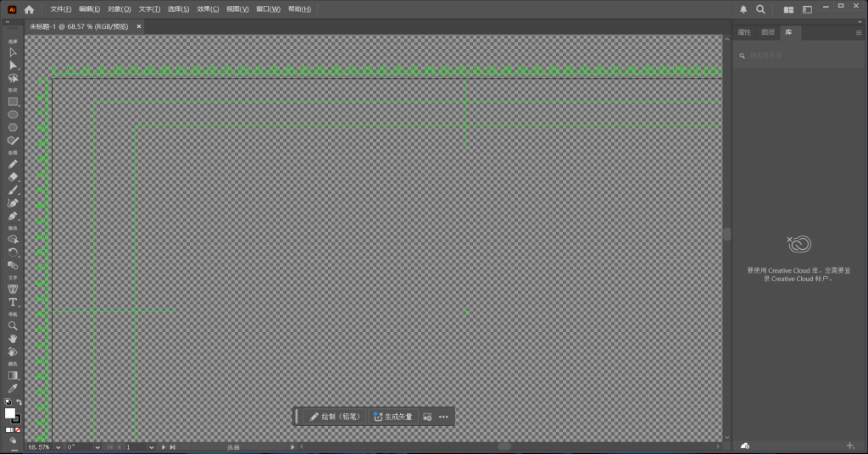Viewport: 868px width, 454px height.
Task: Select the Eraser tool
Action: point(13,177)
